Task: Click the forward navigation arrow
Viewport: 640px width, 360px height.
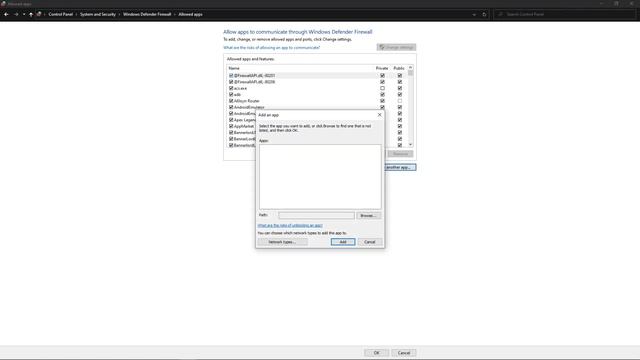Action: [x=16, y=14]
